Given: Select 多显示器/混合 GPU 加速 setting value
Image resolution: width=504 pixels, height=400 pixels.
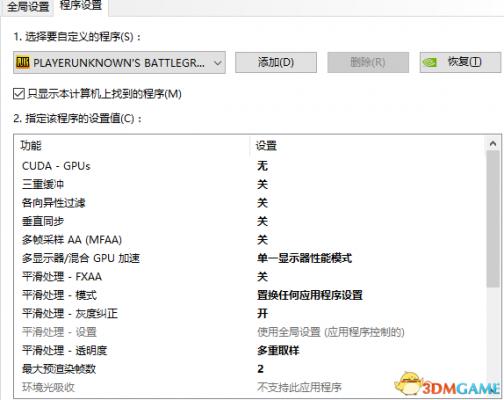Looking at the screenshot, I should coord(304,258).
